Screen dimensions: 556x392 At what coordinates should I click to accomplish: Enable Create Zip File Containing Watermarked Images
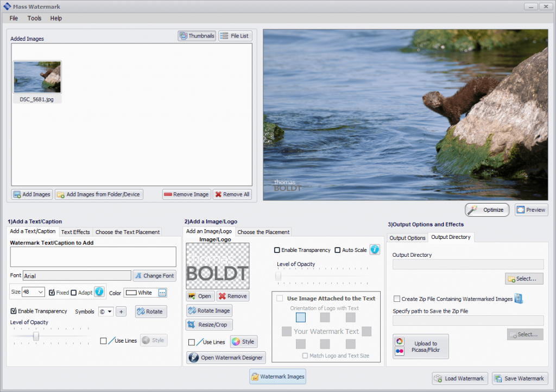[x=396, y=298]
